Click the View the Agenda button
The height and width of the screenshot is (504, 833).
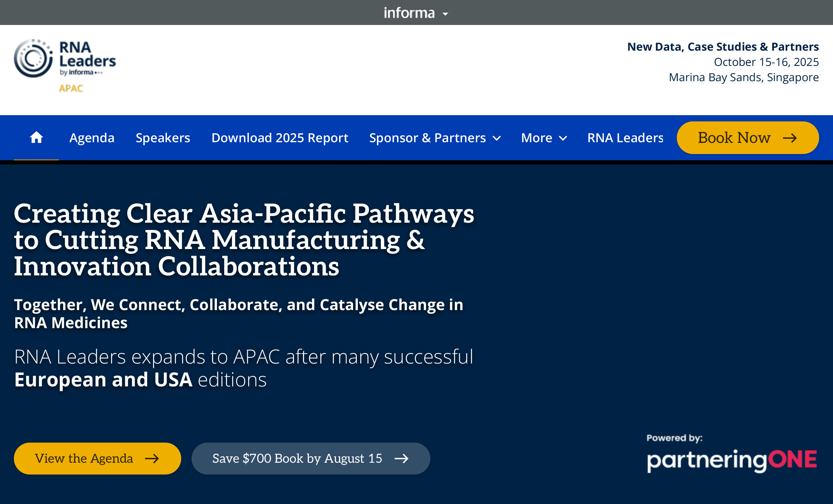coord(98,459)
